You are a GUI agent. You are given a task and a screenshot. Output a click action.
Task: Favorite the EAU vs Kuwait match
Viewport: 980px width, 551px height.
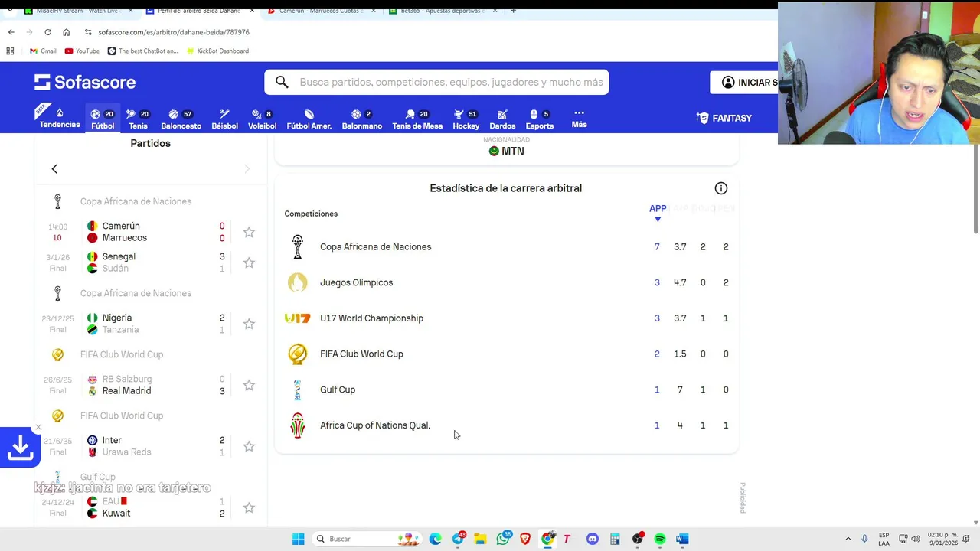coord(249,507)
